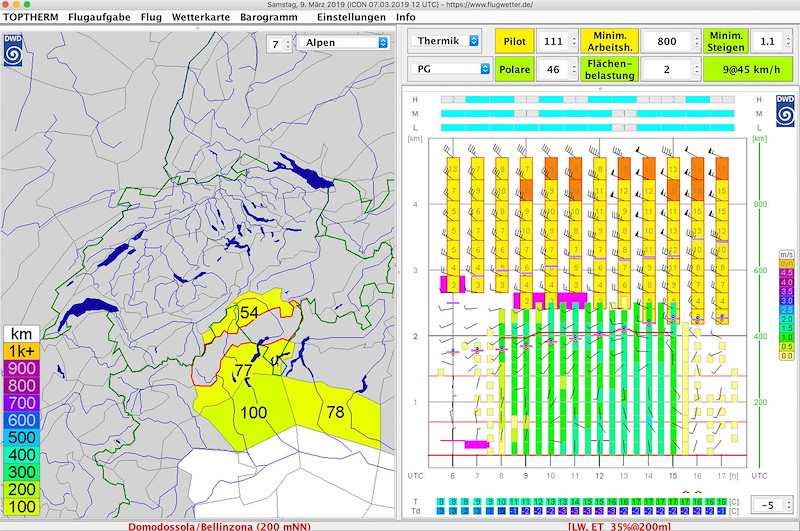
Task: Click the 15 UTC hour on the barogram
Action: [672, 475]
